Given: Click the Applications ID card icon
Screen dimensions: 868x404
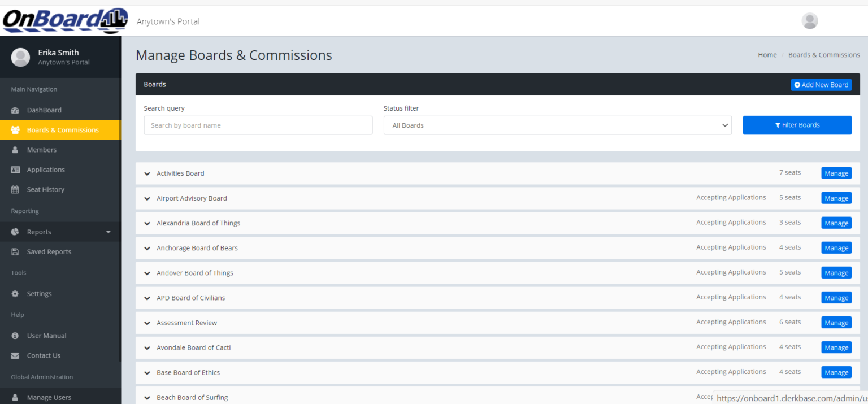Looking at the screenshot, I should [15, 170].
